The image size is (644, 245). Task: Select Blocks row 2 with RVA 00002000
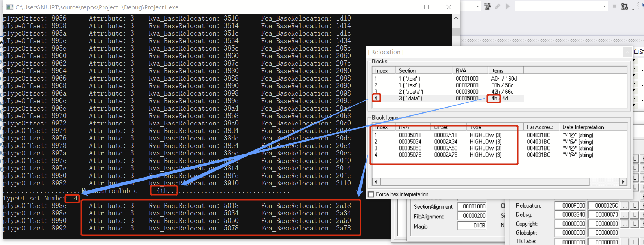pos(448,85)
